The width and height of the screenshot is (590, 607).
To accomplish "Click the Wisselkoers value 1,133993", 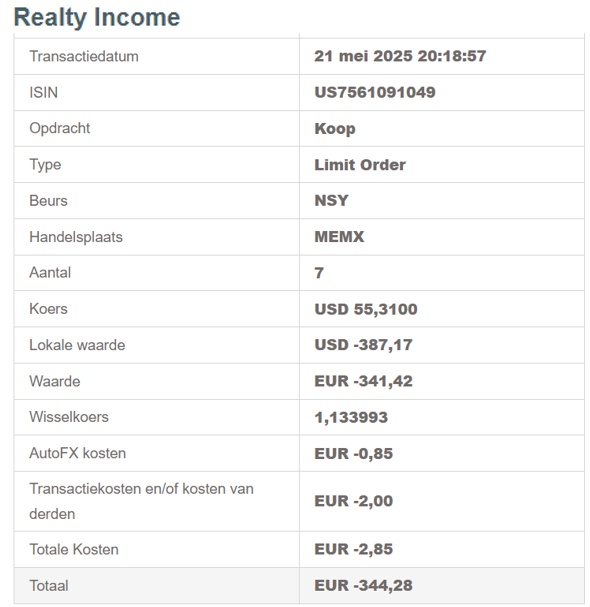I will click(351, 417).
